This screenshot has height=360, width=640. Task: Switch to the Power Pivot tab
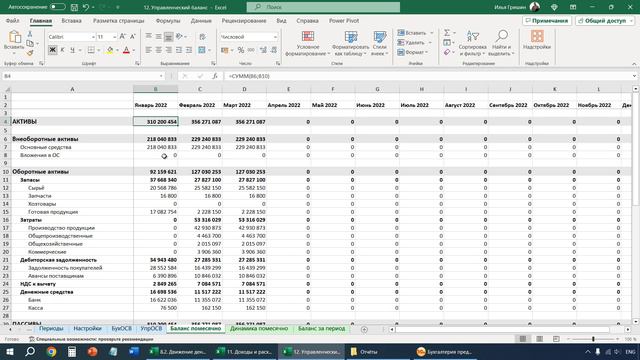coord(344,20)
